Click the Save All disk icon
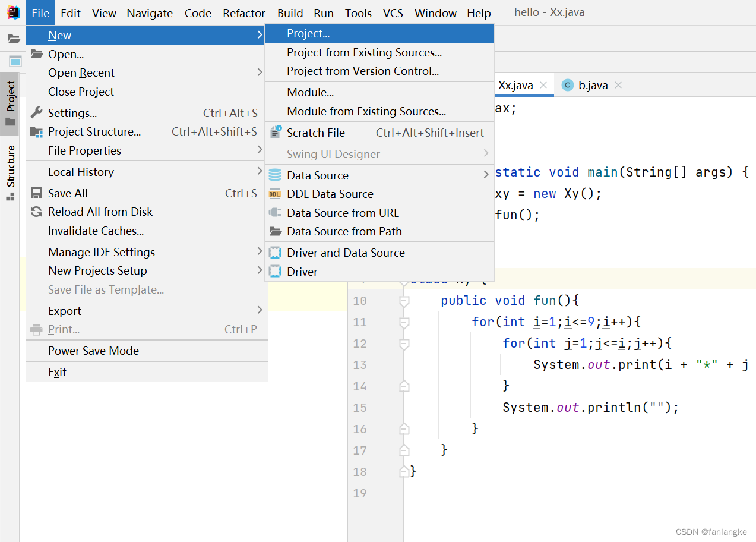Viewport: 756px width, 542px height. point(37,193)
